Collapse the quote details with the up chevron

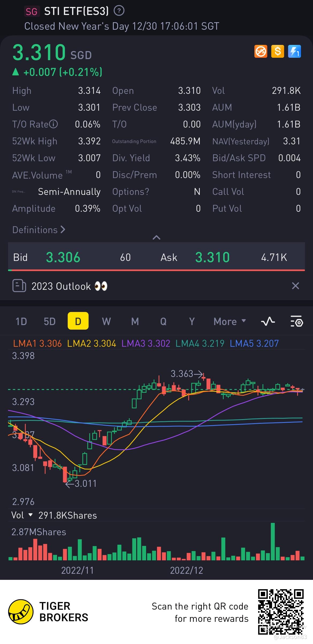point(156,237)
